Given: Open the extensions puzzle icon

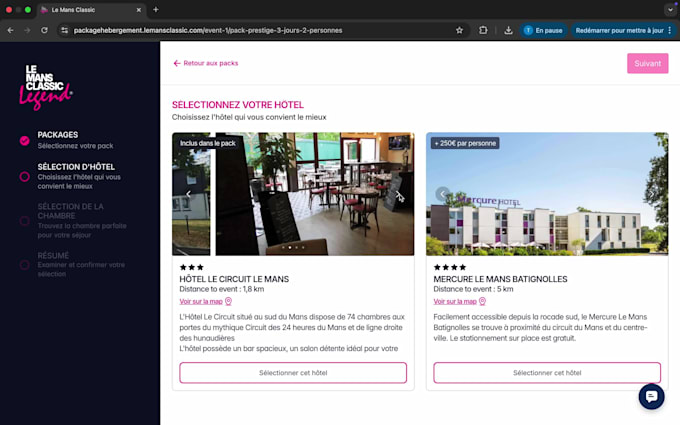Looking at the screenshot, I should [x=483, y=30].
